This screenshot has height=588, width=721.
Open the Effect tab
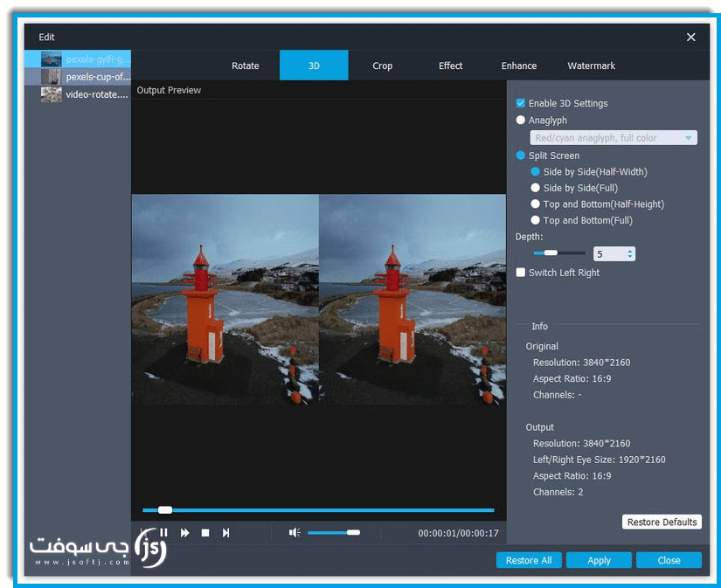pyautogui.click(x=451, y=66)
